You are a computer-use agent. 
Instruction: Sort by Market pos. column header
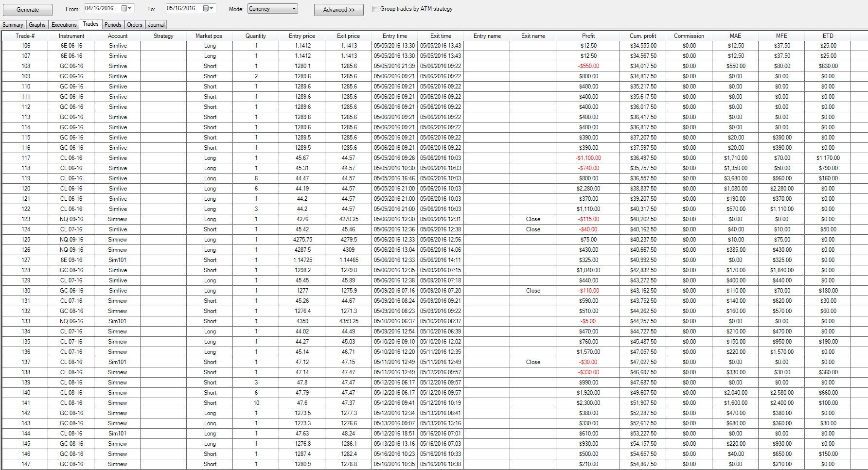click(210, 36)
